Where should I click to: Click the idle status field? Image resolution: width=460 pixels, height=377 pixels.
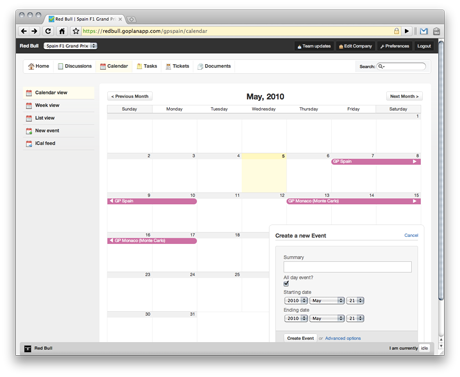point(424,348)
